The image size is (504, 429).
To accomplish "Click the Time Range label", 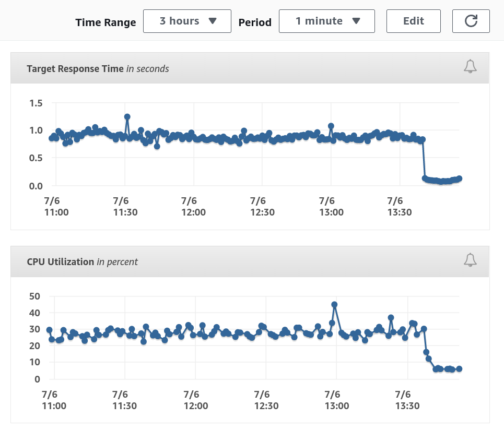I will pos(106,22).
